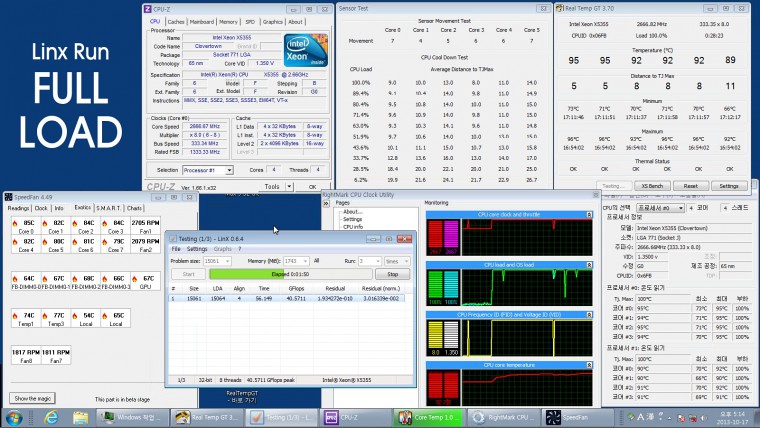This screenshot has width=760, height=428.
Task: Click flame icon beside Core 1 in SpeedFan
Action: (x=45, y=223)
